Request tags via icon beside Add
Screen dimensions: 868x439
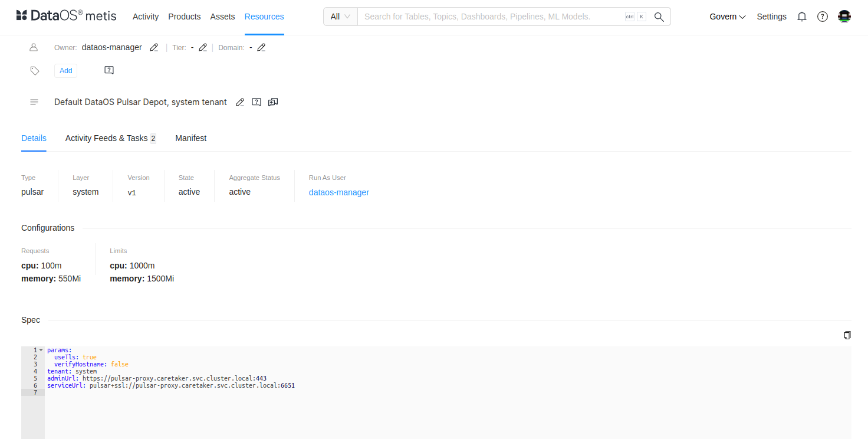click(109, 70)
